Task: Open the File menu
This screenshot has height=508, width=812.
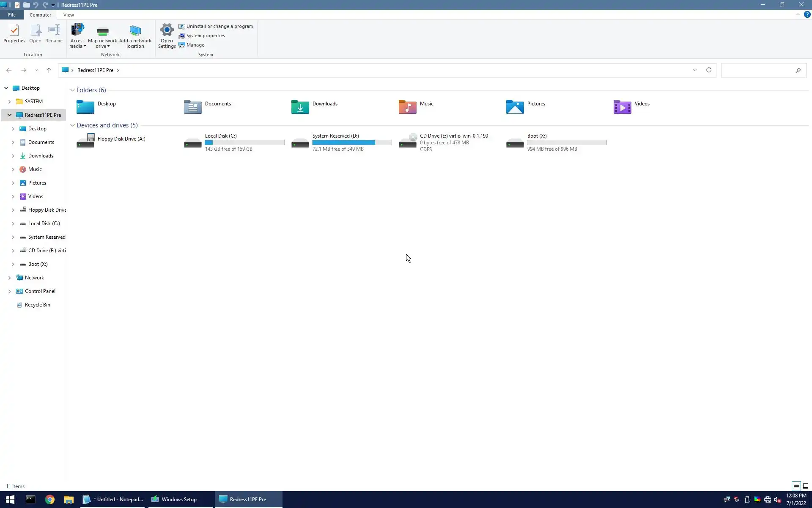Action: [12, 15]
